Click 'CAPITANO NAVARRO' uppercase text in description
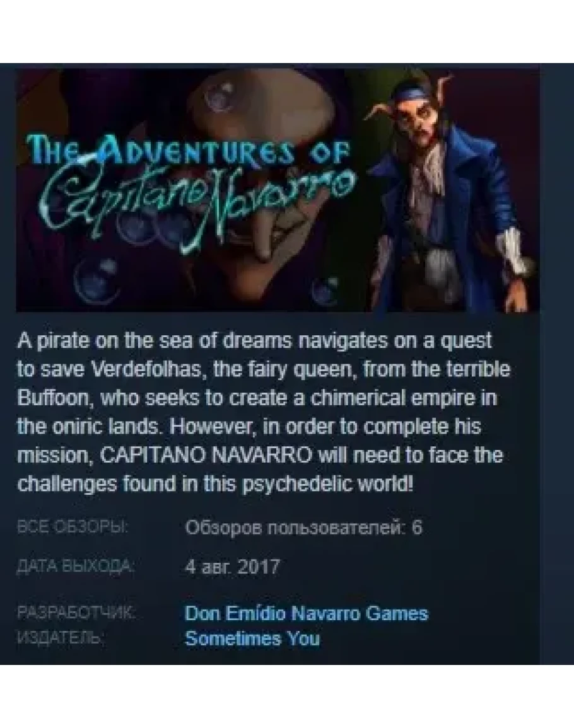Screen dimensions: 574x728 pyautogui.click(x=206, y=456)
